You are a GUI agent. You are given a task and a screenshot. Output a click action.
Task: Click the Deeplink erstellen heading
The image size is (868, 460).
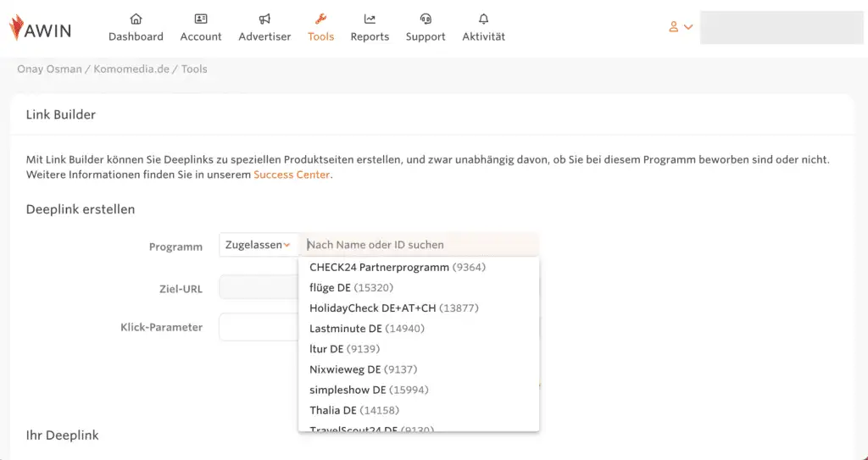(x=81, y=209)
